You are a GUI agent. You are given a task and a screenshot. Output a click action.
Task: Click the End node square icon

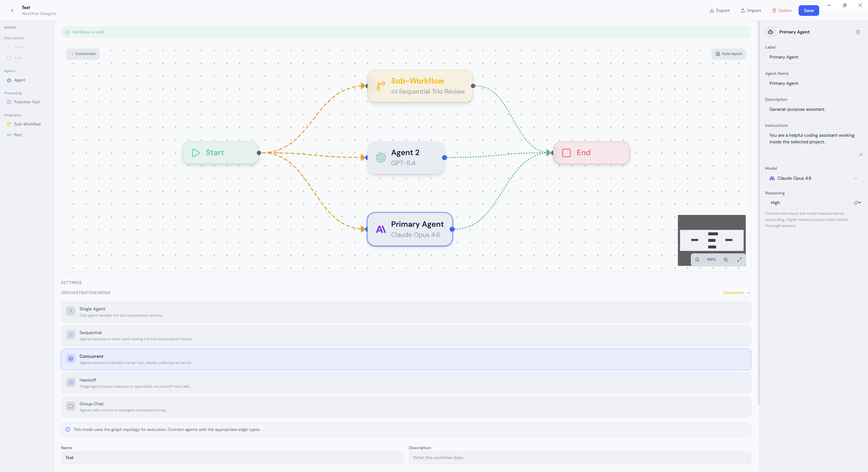566,153
